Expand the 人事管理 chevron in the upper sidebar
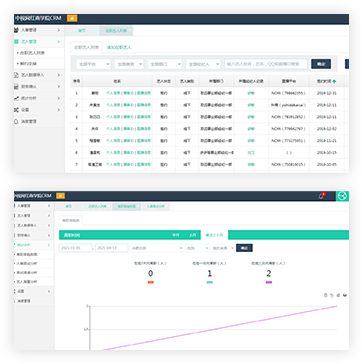The image size is (363, 364). click(x=58, y=30)
